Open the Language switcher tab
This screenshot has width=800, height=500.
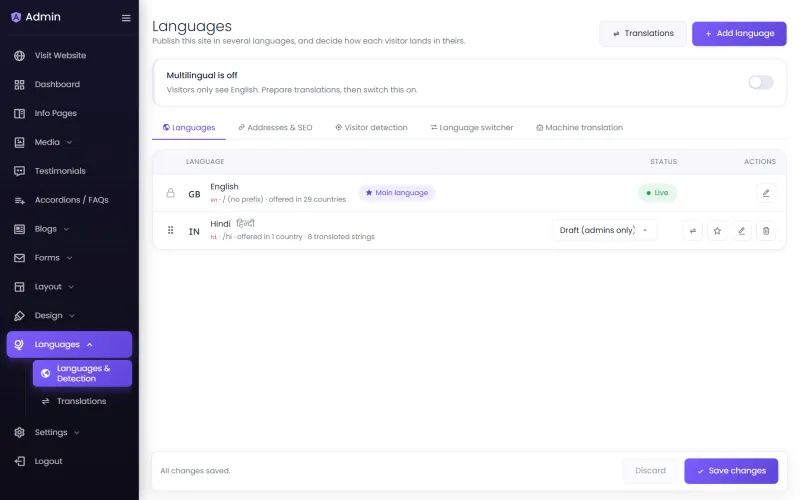pos(471,128)
